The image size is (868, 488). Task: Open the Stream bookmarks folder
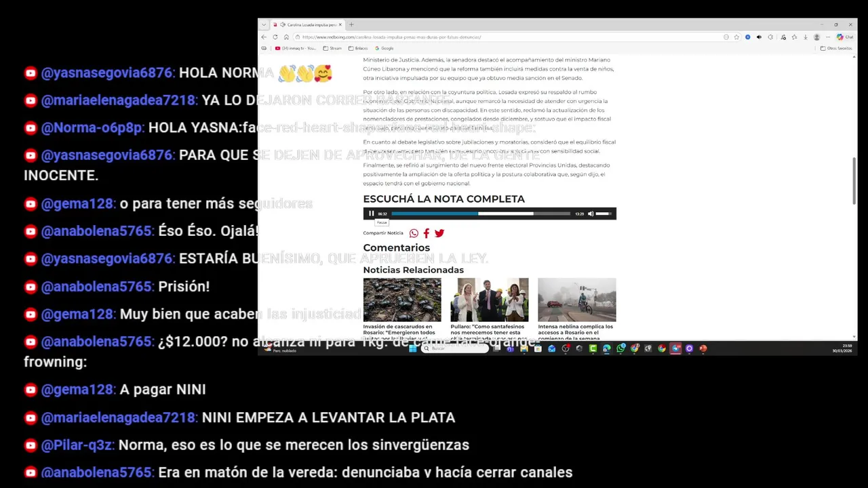[333, 48]
